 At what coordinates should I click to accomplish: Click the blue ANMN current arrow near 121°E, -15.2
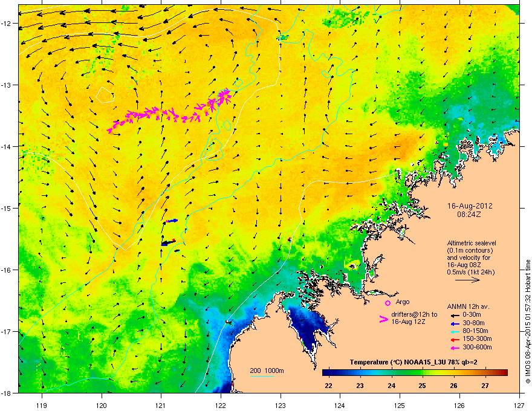[x=172, y=221]
